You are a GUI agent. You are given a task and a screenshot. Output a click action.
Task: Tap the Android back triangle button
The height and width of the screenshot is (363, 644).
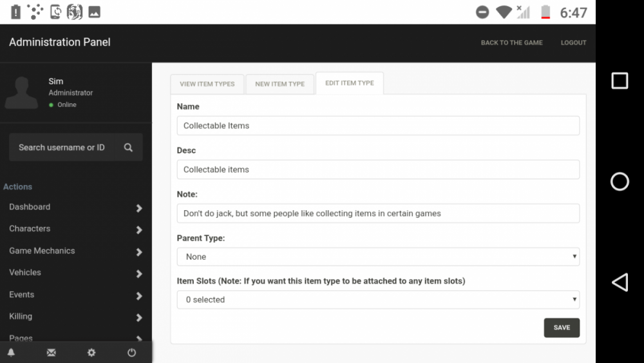click(620, 282)
